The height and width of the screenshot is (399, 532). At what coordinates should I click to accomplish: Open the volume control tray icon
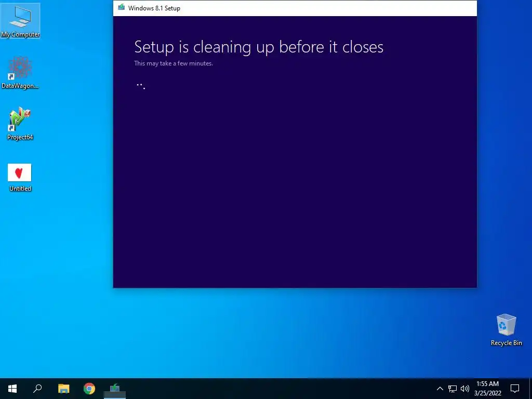click(465, 389)
